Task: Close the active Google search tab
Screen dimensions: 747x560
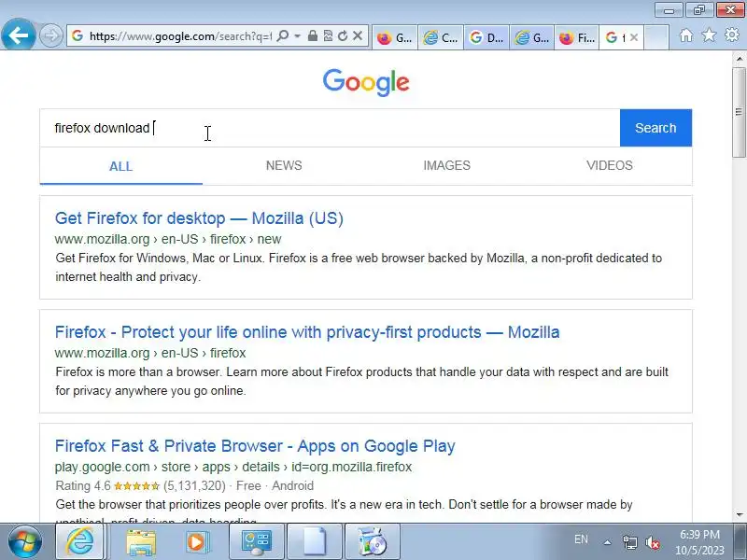Action: pyautogui.click(x=634, y=37)
